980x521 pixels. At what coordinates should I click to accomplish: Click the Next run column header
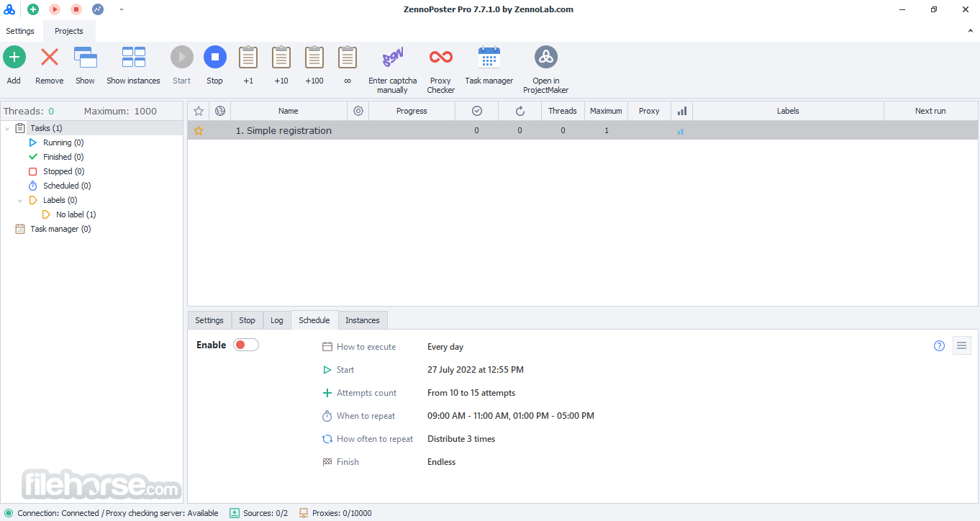[930, 111]
